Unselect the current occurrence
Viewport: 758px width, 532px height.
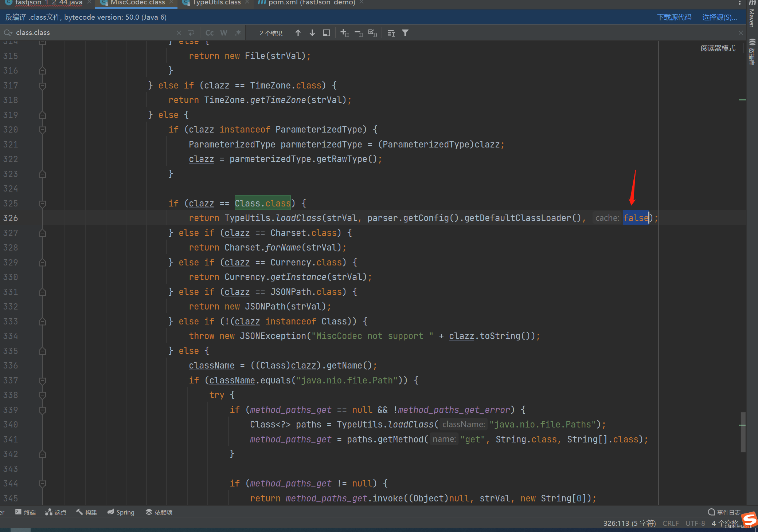(x=359, y=33)
